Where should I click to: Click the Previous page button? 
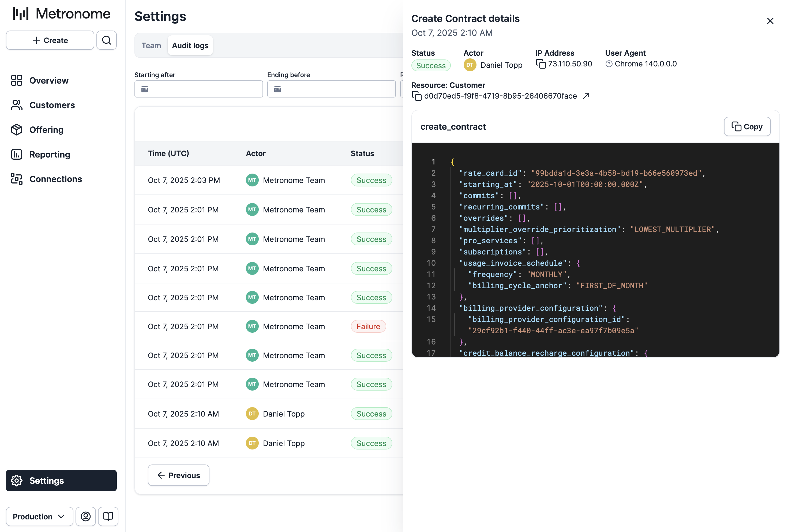(178, 475)
